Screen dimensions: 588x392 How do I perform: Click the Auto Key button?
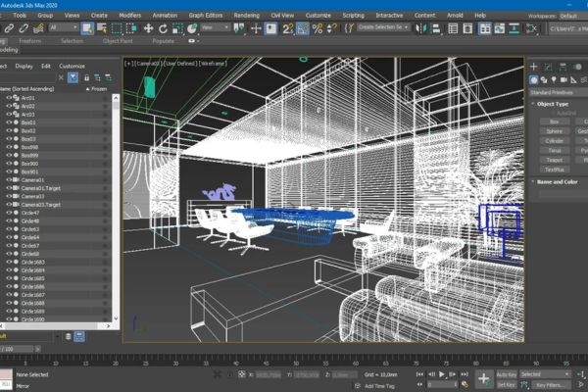pos(507,374)
